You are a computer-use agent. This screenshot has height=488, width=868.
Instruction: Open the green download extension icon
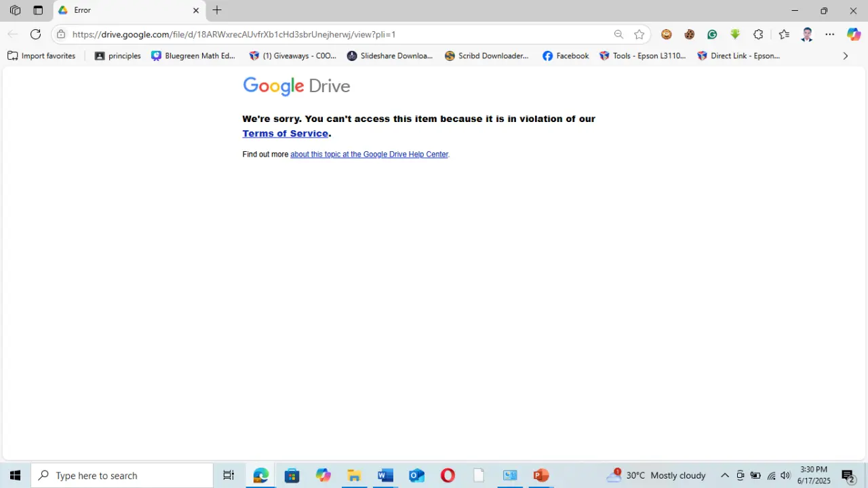click(735, 35)
